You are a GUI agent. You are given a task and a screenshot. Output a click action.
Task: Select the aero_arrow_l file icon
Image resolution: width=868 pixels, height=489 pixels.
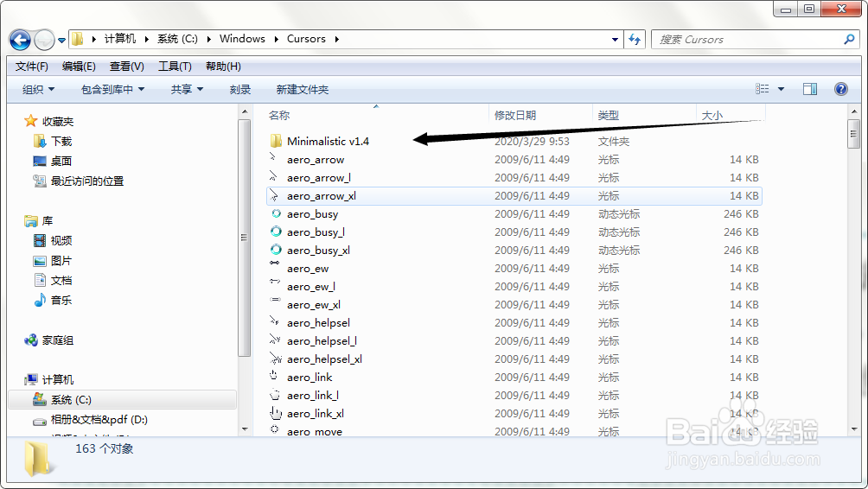pyautogui.click(x=273, y=176)
